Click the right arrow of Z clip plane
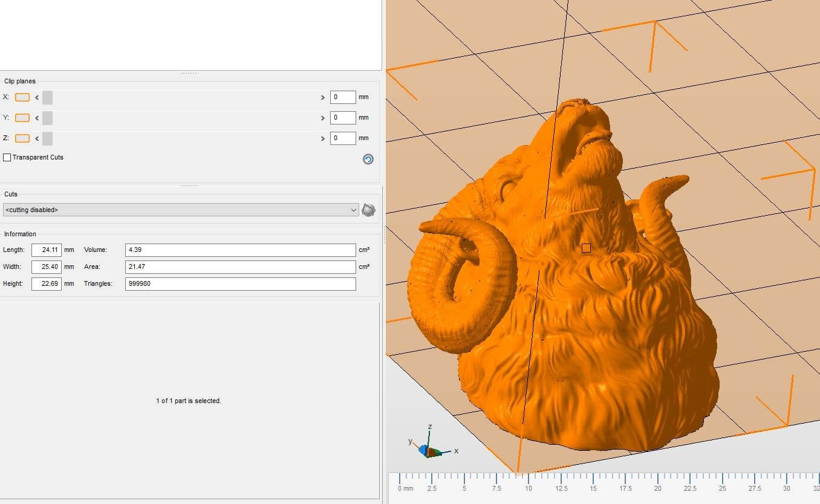The width and height of the screenshot is (820, 504). tap(322, 138)
